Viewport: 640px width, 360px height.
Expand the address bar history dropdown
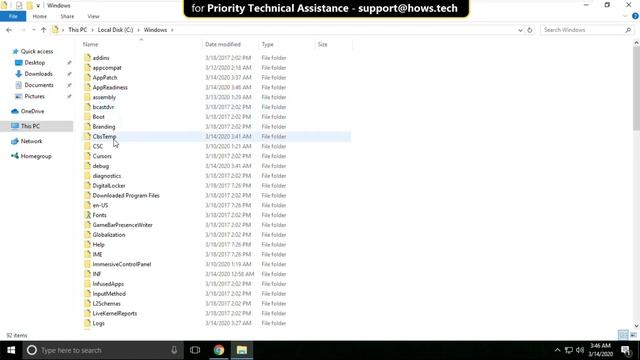[520, 30]
